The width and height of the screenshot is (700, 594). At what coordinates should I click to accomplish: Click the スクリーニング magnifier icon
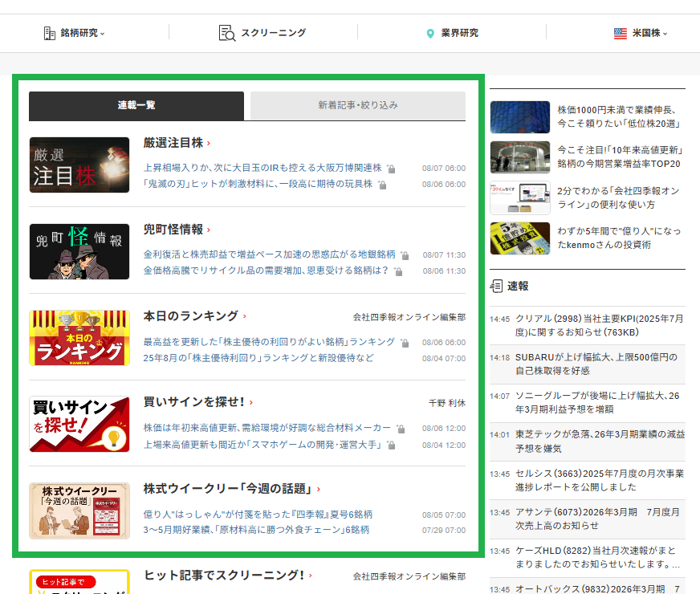(x=226, y=33)
